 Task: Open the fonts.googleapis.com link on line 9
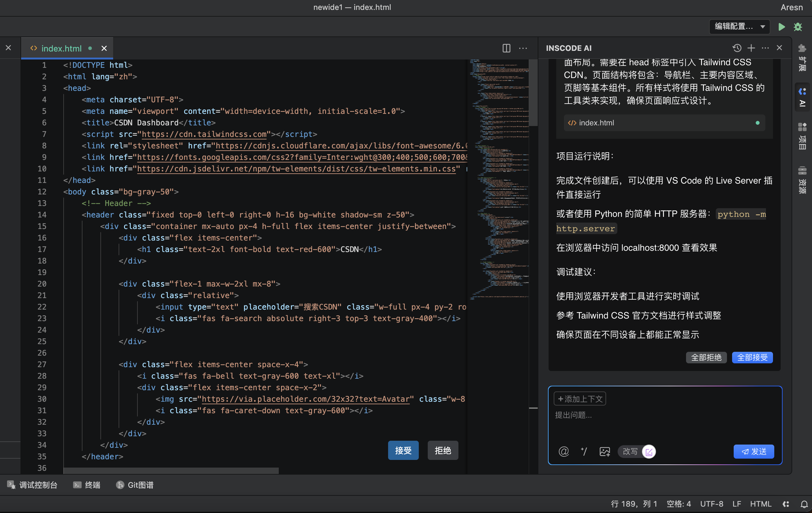(302, 157)
